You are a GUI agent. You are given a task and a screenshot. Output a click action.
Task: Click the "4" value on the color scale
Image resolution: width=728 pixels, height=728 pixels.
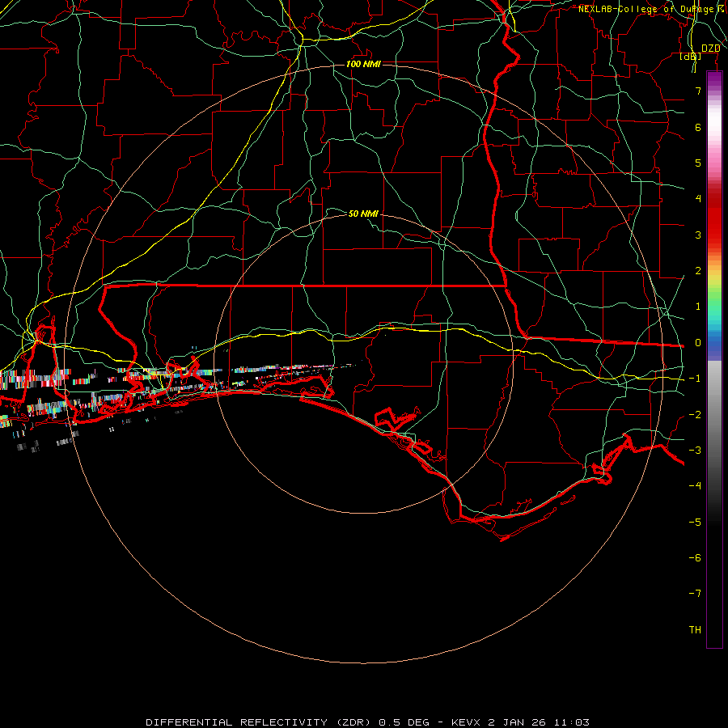point(698,199)
